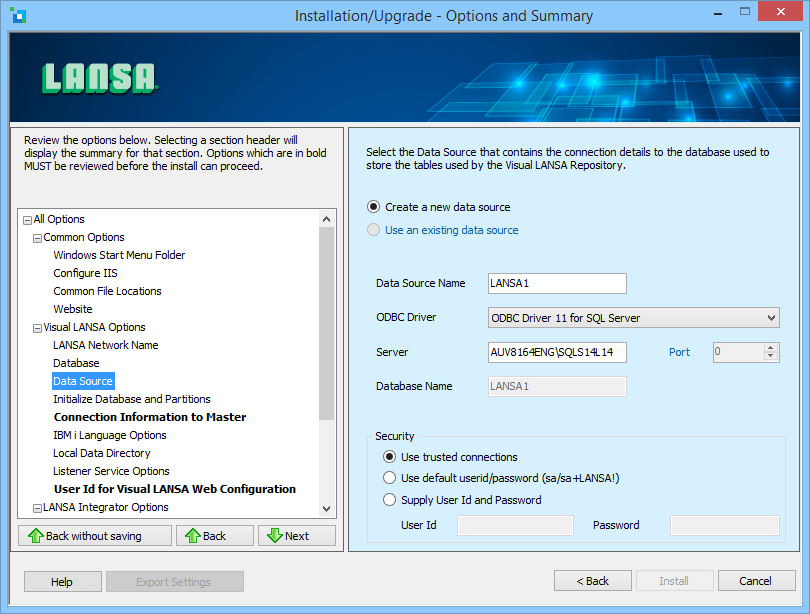Select Local Data Directory item
810x614 pixels.
click(102, 453)
